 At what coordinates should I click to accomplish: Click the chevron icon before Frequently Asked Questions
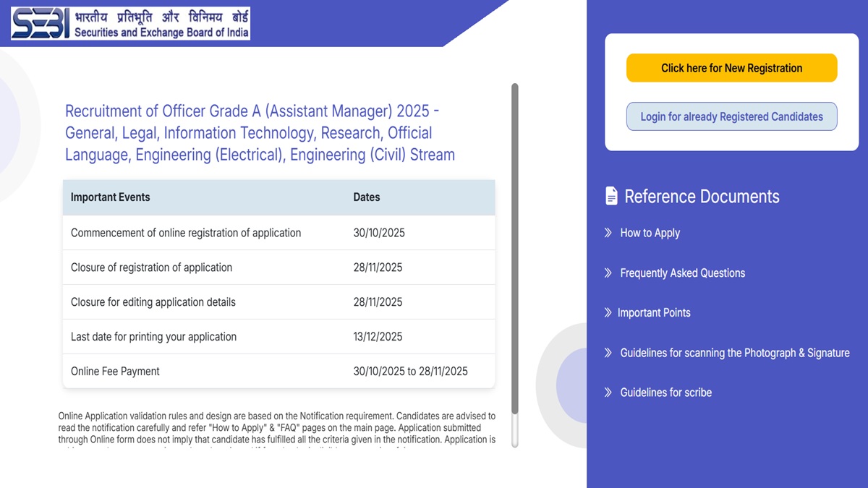click(x=608, y=273)
